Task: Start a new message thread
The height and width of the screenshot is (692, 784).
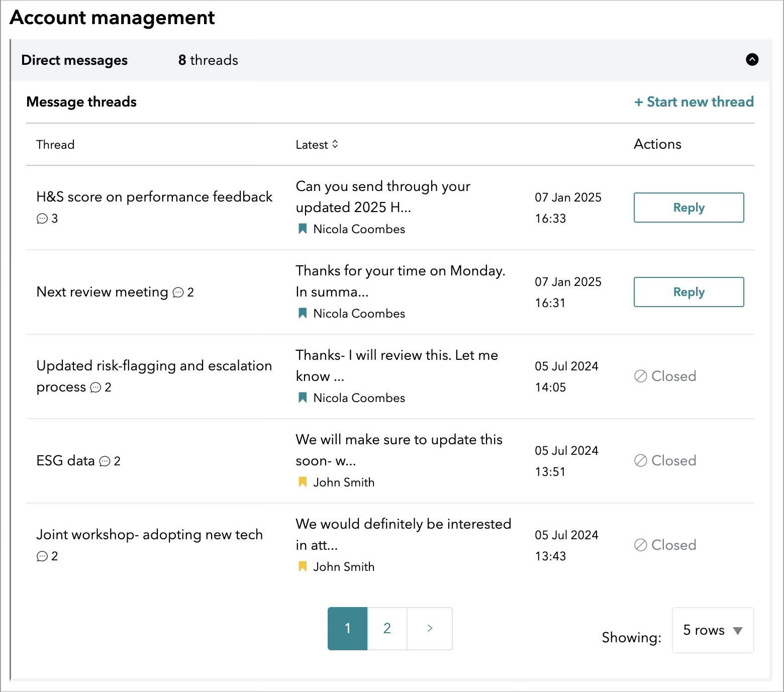Action: coord(694,102)
